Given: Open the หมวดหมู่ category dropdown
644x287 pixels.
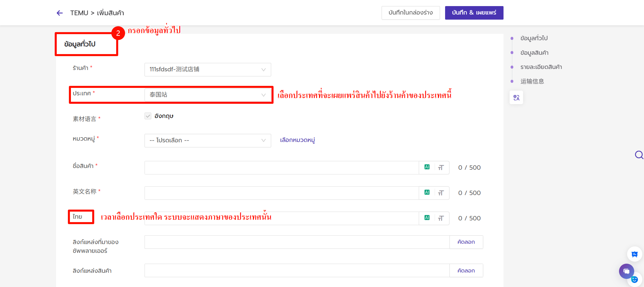Looking at the screenshot, I should (208, 141).
